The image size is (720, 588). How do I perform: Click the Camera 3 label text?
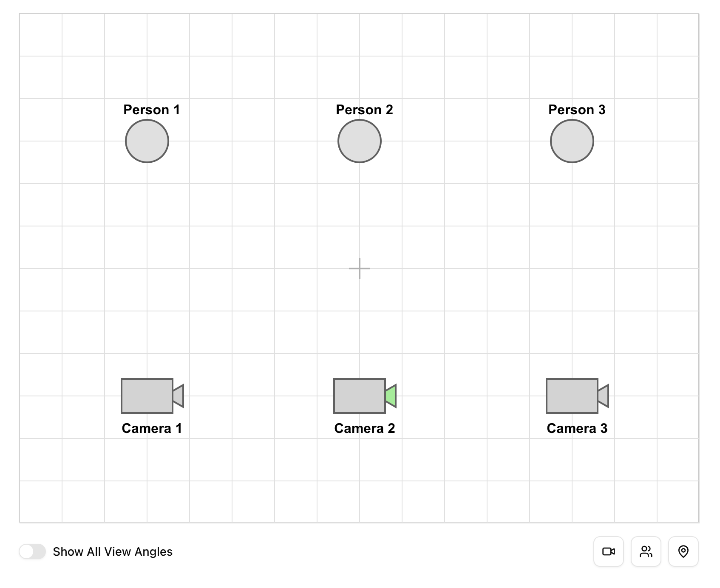click(577, 428)
